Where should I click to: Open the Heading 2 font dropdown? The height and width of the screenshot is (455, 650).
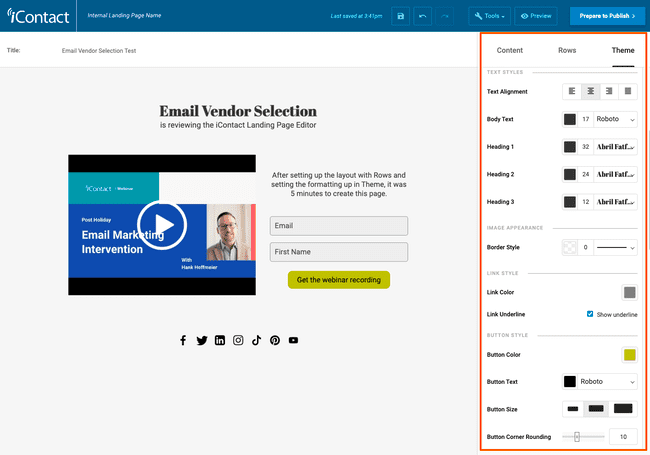tap(616, 174)
